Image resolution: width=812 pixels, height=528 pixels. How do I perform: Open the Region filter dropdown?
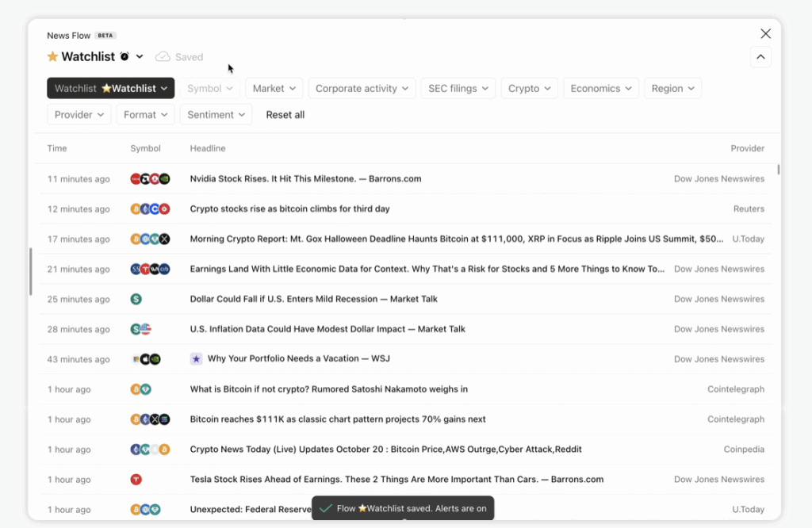pyautogui.click(x=672, y=89)
